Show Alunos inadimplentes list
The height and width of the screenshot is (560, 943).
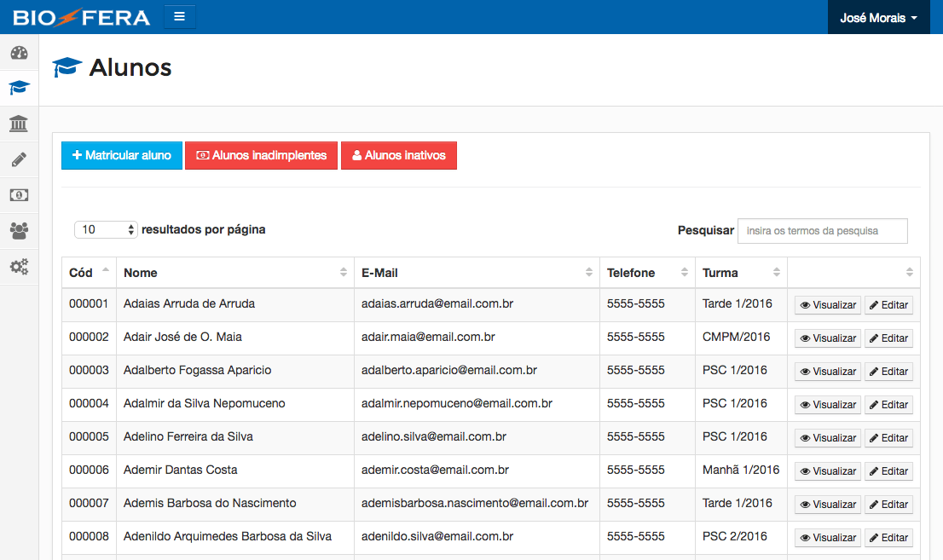pos(261,155)
